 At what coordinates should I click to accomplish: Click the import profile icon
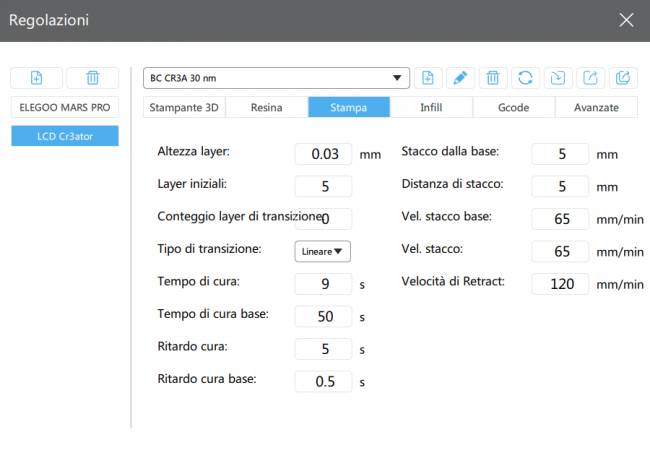[557, 78]
